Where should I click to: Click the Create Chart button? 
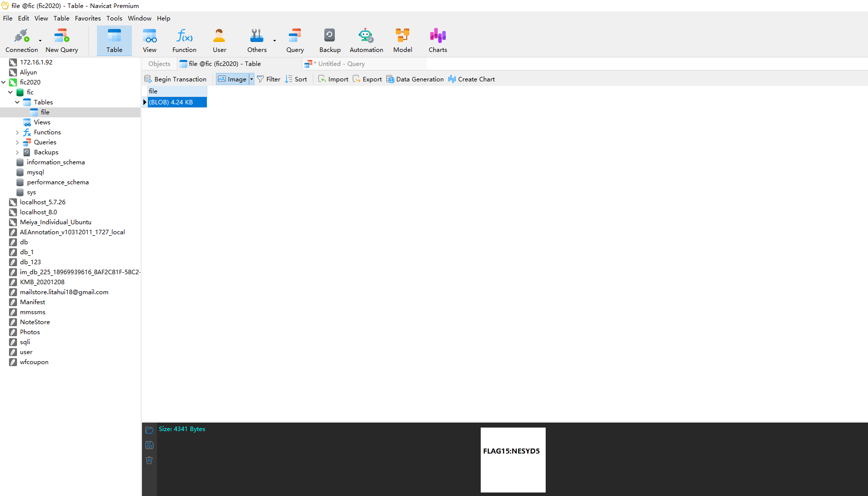point(471,79)
